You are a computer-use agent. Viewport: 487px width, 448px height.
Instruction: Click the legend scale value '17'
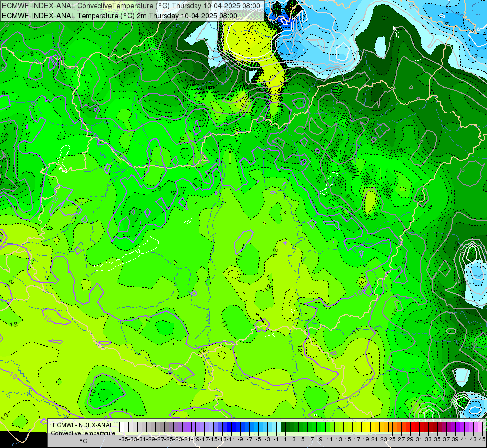click(x=357, y=439)
